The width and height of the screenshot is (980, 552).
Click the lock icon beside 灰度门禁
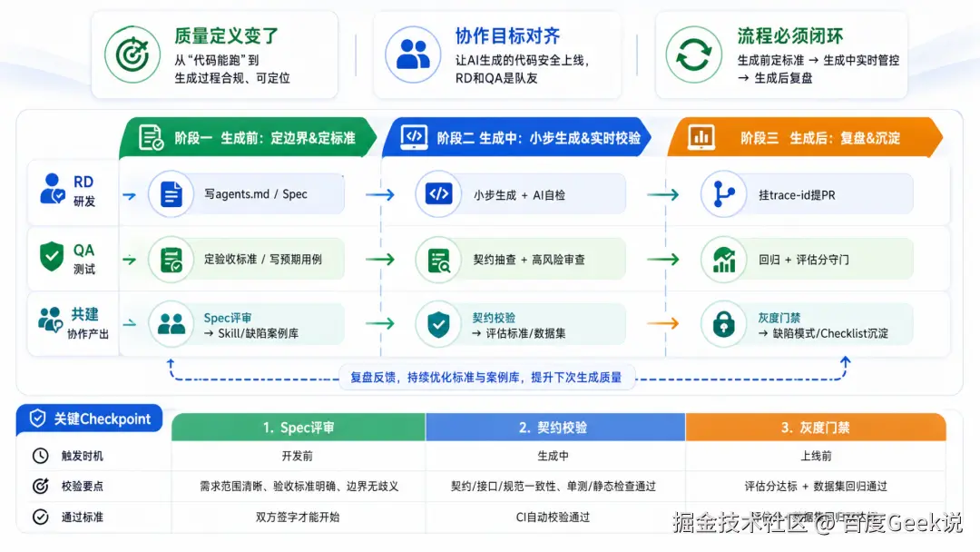[x=723, y=324]
